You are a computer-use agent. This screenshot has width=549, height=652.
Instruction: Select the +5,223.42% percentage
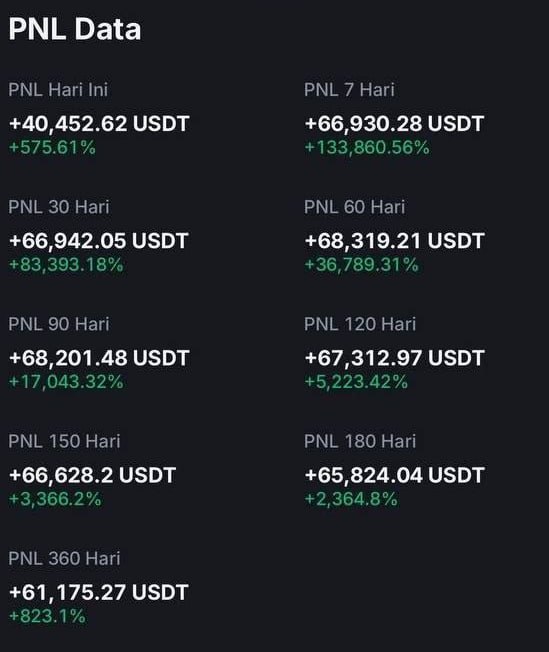point(356,382)
